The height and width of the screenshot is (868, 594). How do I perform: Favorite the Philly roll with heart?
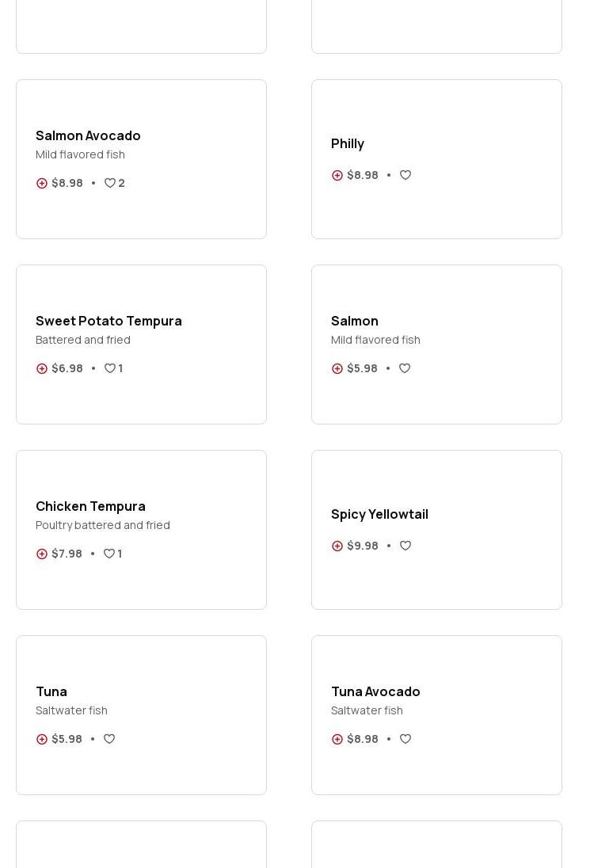pyautogui.click(x=406, y=175)
